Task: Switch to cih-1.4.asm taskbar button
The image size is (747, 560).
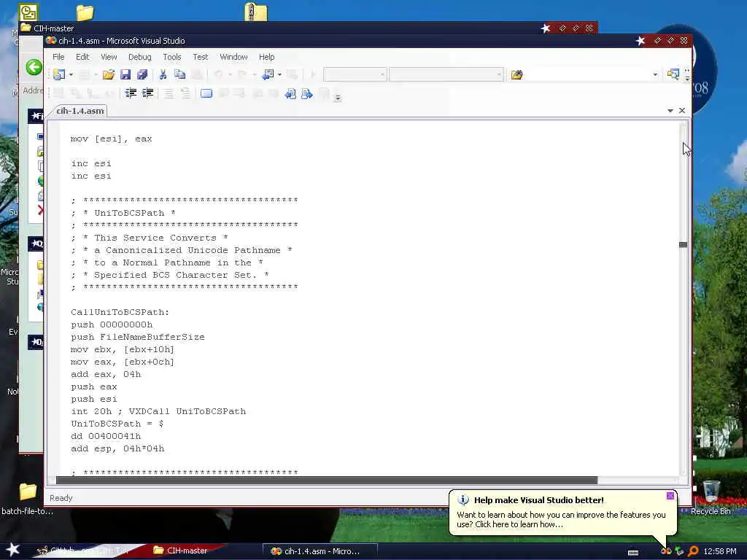Action: (x=320, y=551)
